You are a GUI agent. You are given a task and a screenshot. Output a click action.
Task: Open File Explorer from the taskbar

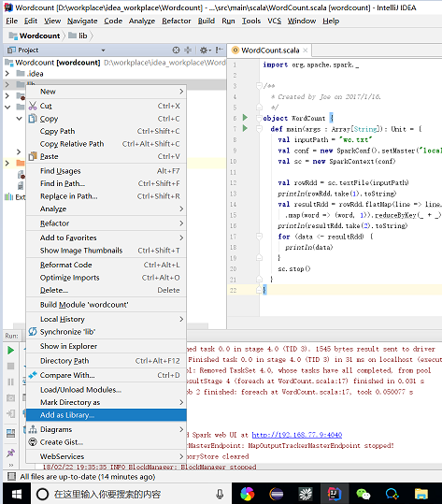click(x=421, y=494)
